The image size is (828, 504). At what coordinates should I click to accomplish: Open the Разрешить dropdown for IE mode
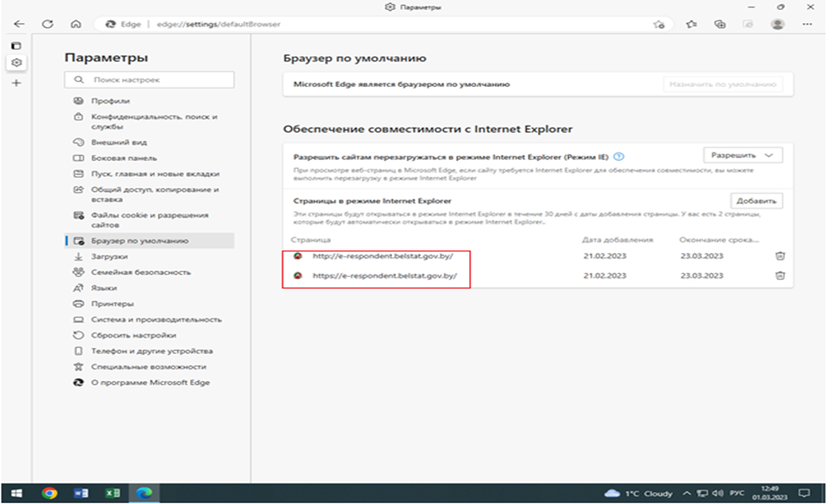tap(743, 155)
